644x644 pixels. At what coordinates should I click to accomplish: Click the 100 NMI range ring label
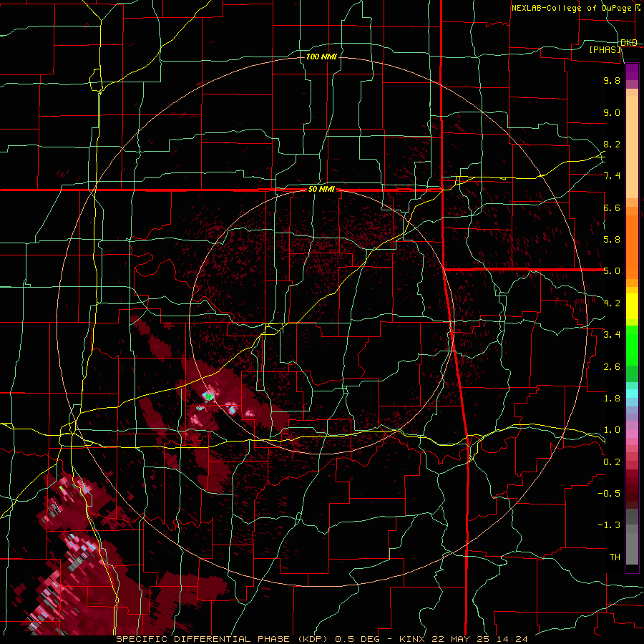pos(321,57)
